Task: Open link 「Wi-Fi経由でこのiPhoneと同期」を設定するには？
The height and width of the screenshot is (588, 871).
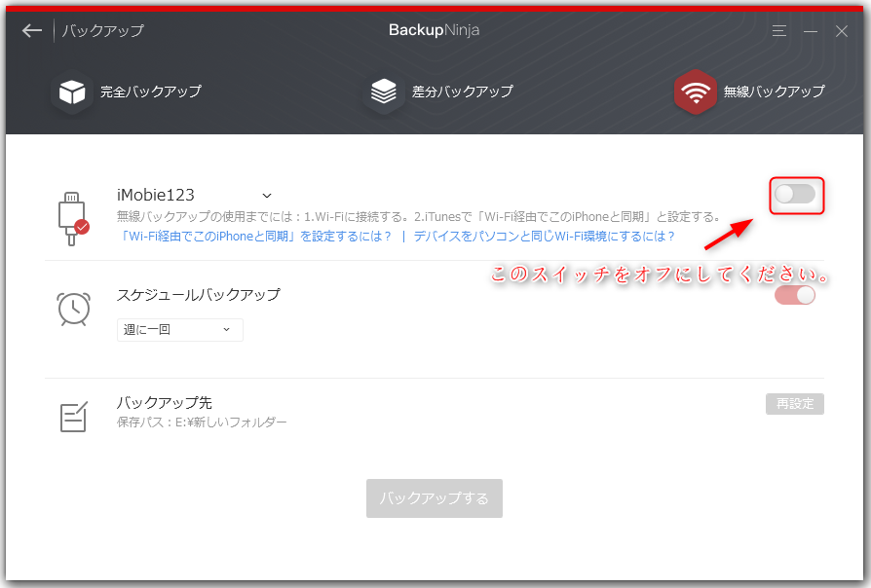Action: coord(254,237)
